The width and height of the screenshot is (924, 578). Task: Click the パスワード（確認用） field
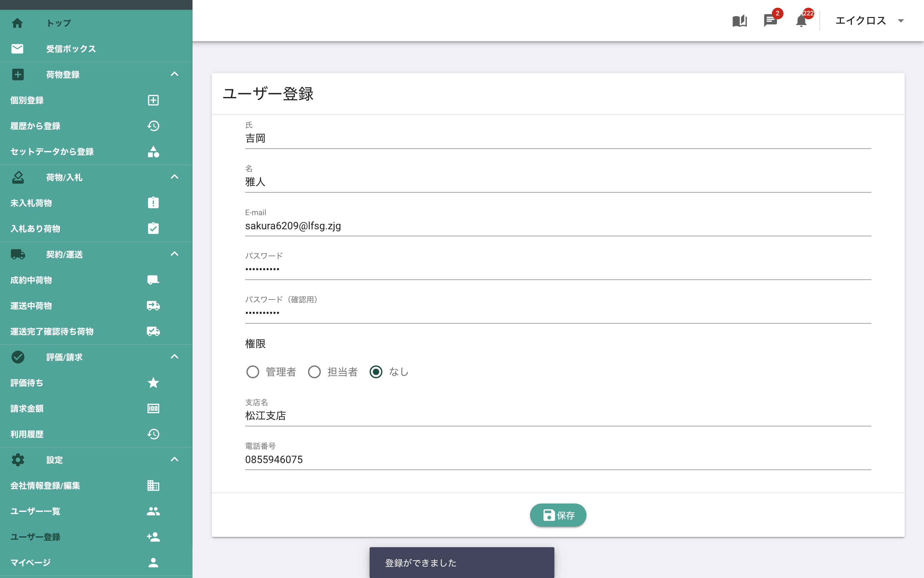coord(558,313)
